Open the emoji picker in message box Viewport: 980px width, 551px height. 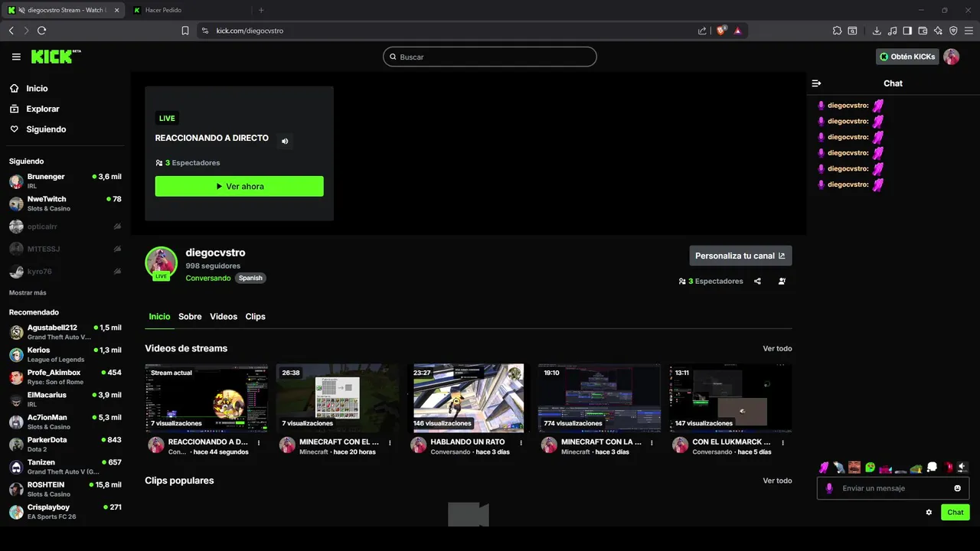[957, 488]
